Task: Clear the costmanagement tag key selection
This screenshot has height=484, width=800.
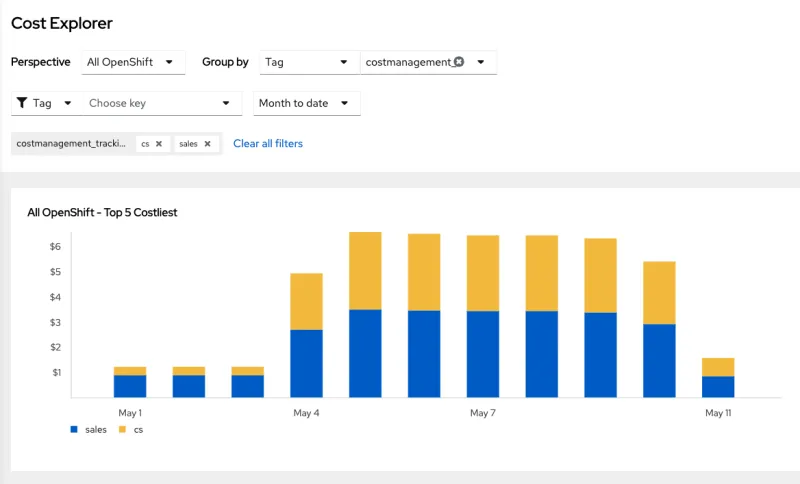Action: 459,62
